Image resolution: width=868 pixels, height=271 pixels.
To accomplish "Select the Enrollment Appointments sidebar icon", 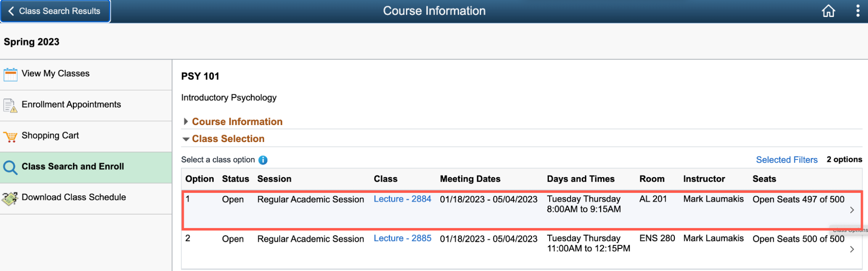I will [x=10, y=104].
